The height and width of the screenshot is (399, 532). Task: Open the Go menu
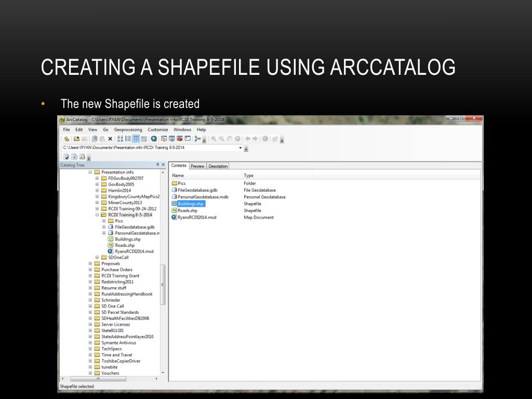[x=105, y=129]
